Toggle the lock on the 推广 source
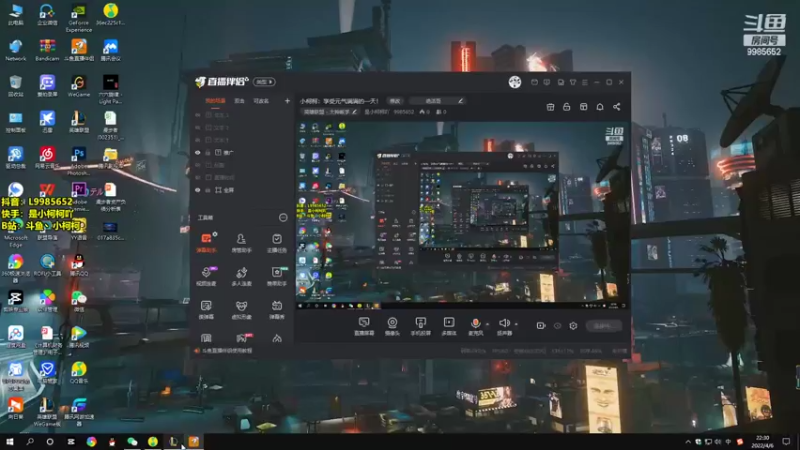Viewport: 800px width, 450px height. [208, 153]
